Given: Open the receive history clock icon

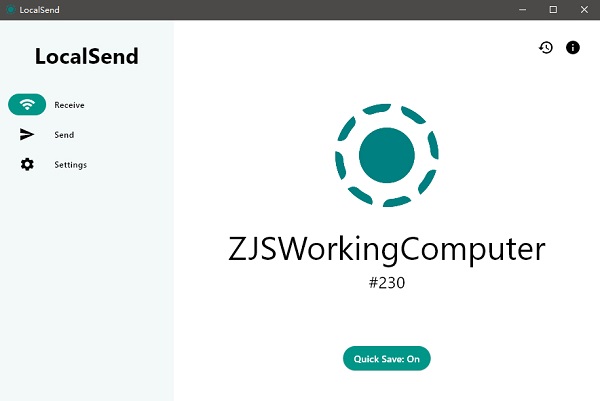Looking at the screenshot, I should 546,47.
